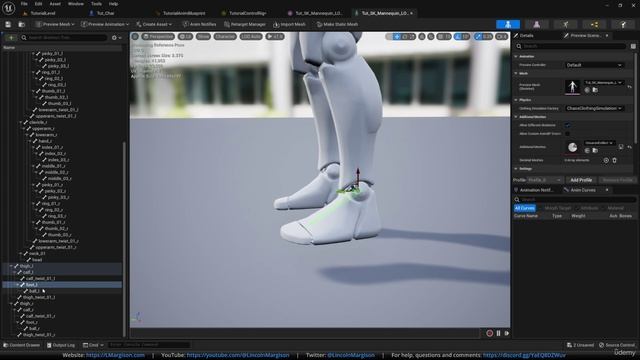
Task: Switch to Physics asset mode icon
Action: click(x=623, y=24)
